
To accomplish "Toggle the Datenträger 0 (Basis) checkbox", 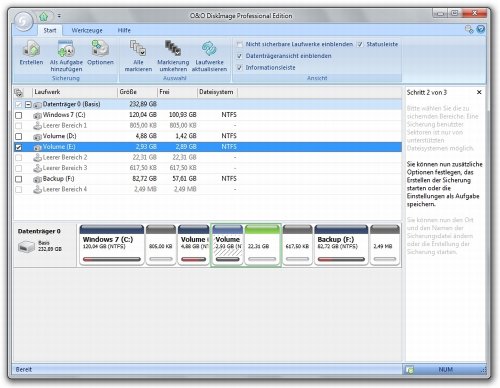I will pyautogui.click(x=19, y=105).
